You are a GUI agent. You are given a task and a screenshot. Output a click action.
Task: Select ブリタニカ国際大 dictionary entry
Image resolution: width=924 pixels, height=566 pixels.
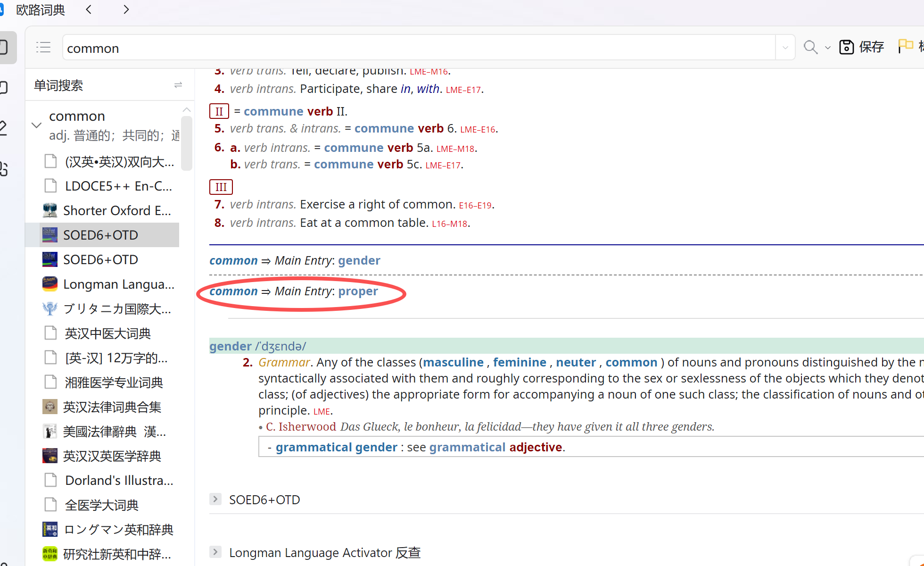(x=117, y=309)
